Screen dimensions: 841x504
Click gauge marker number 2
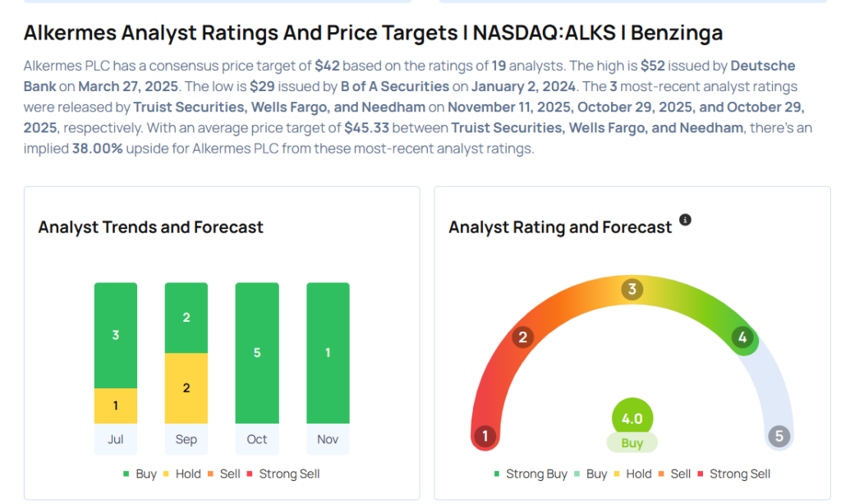click(x=521, y=337)
